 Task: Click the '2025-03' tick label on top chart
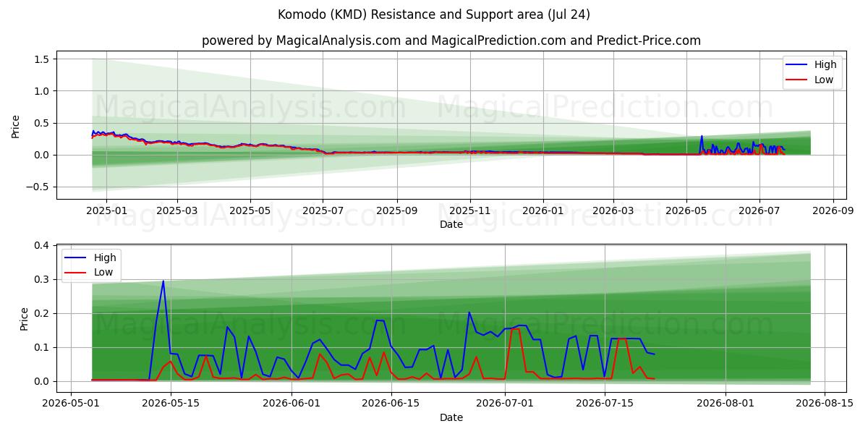176,210
